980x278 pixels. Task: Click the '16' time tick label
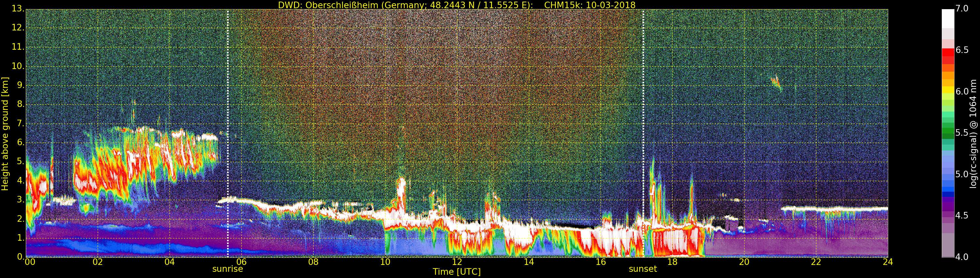(x=601, y=262)
